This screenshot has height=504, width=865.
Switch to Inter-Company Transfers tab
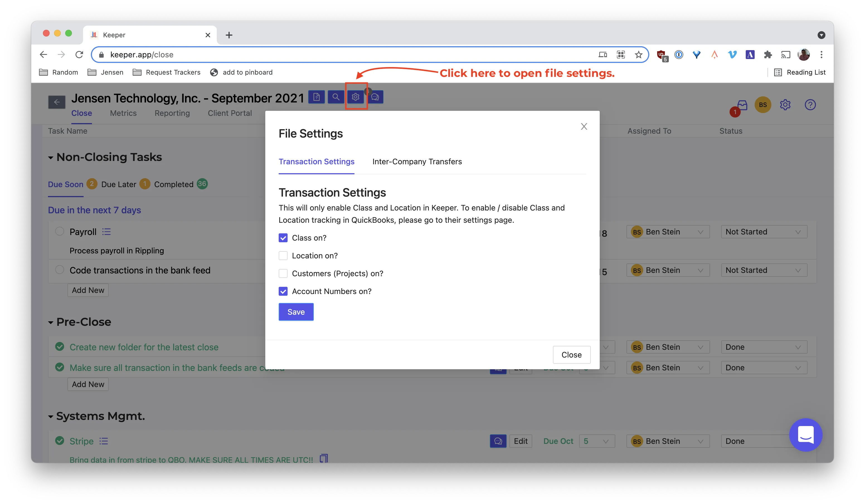[417, 162]
